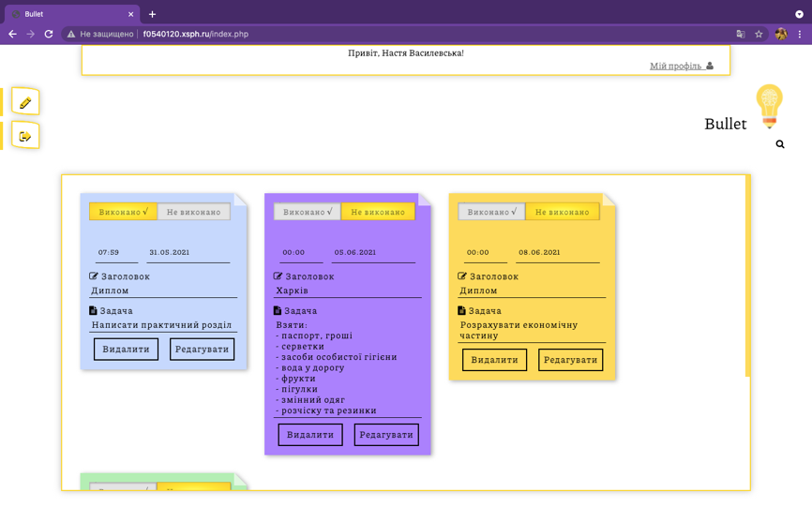Mark yellow Диплом note as Виконано
This screenshot has width=812, height=507.
coord(491,212)
